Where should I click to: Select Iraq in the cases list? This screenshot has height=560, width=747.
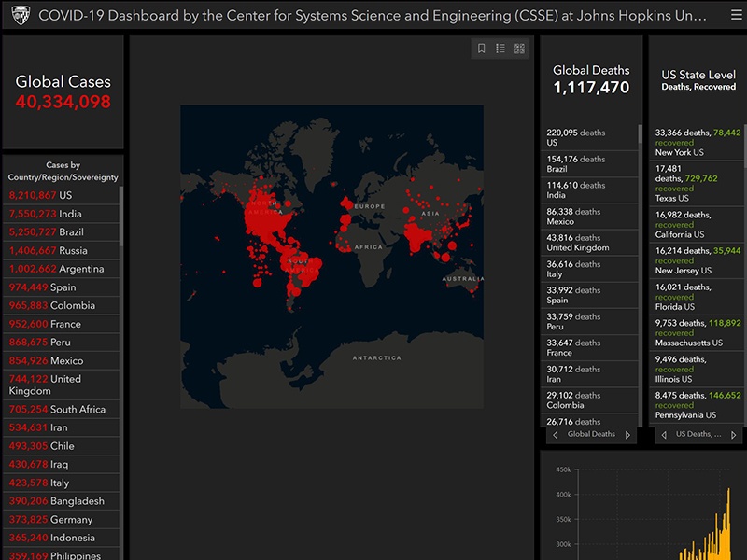[x=61, y=464]
